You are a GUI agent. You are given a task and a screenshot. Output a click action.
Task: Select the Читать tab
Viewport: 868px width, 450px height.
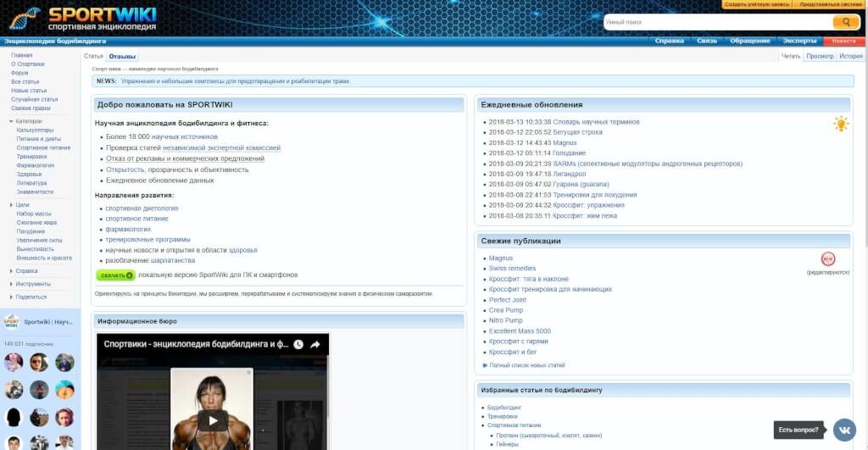(x=791, y=56)
